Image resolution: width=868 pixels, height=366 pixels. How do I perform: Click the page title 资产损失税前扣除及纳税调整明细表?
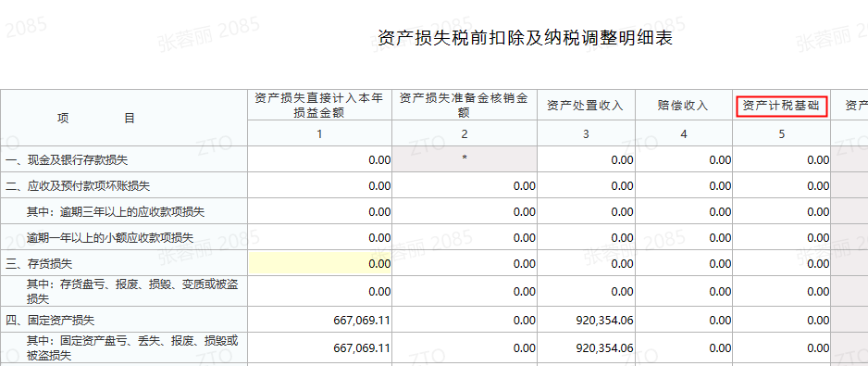(525, 38)
